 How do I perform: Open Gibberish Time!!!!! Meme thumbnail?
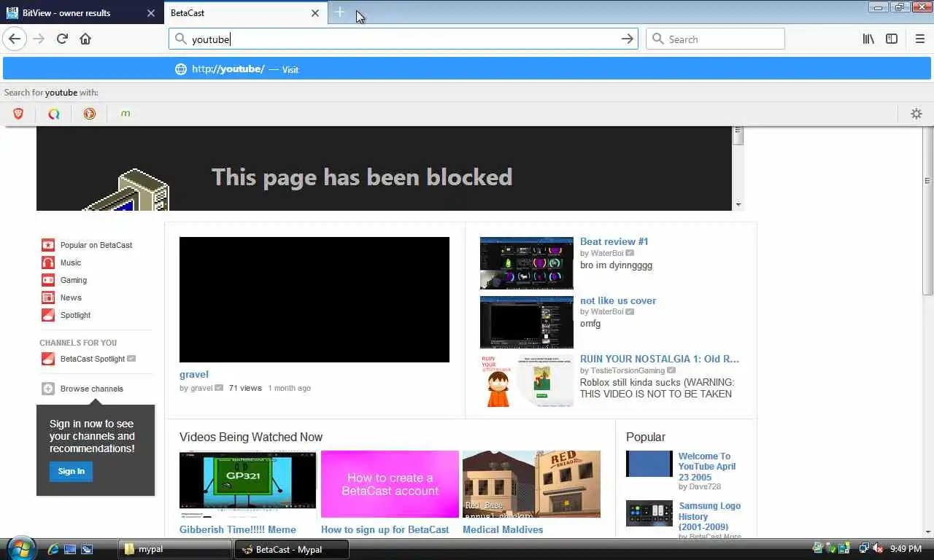pyautogui.click(x=248, y=484)
